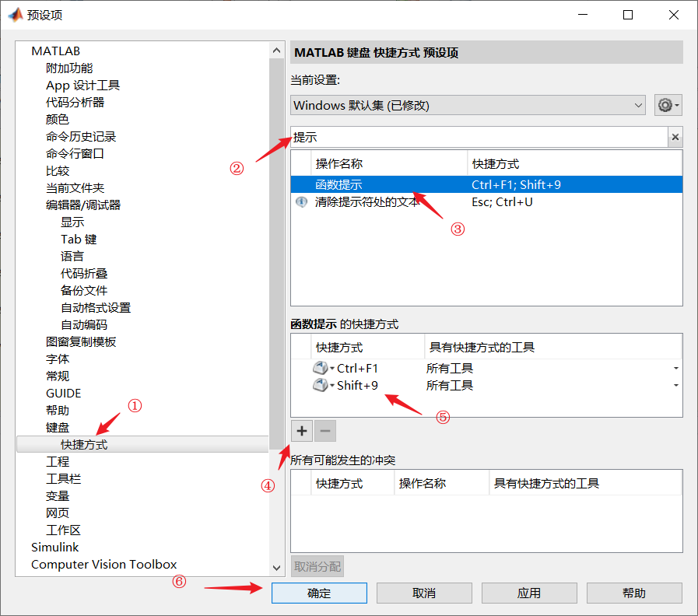Screen dimensions: 698x616
Task: Open tools dropdown for the Ctrl+F1 row
Action: tap(675, 368)
